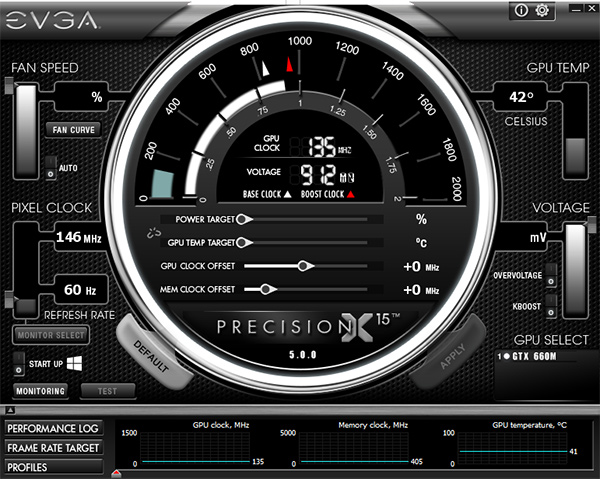The image size is (600, 479).
Task: Click the MONITOR SELECT button
Action: 51,335
